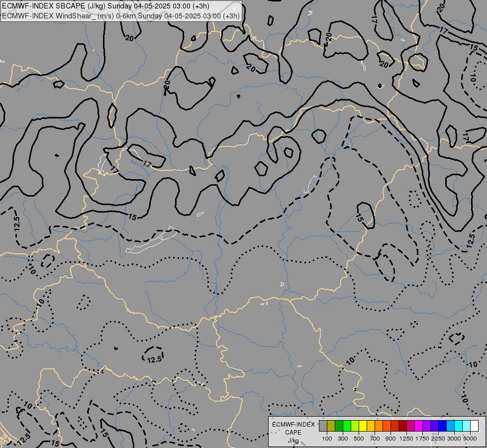Click the 1750 legend tick label

422,439
